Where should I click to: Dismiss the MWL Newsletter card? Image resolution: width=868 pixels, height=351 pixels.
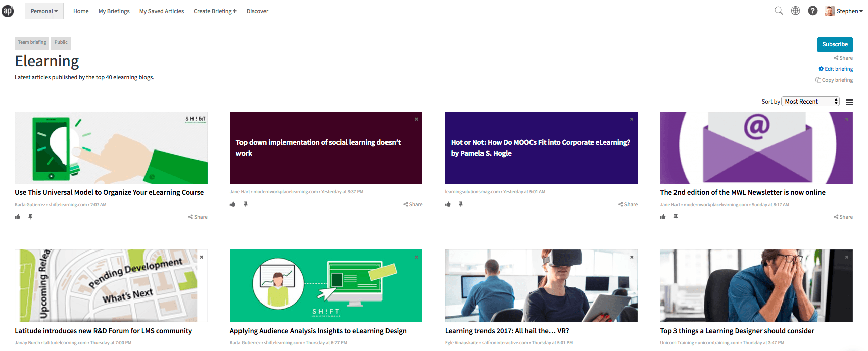coord(847,119)
